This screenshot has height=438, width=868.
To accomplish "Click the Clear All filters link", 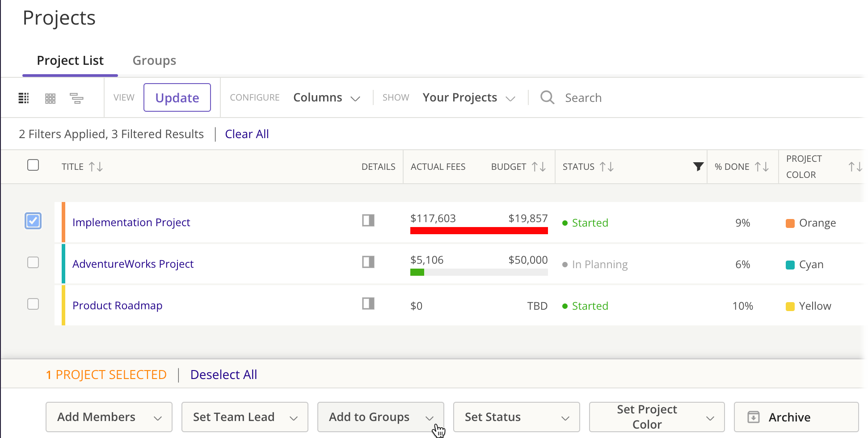I will [x=247, y=134].
